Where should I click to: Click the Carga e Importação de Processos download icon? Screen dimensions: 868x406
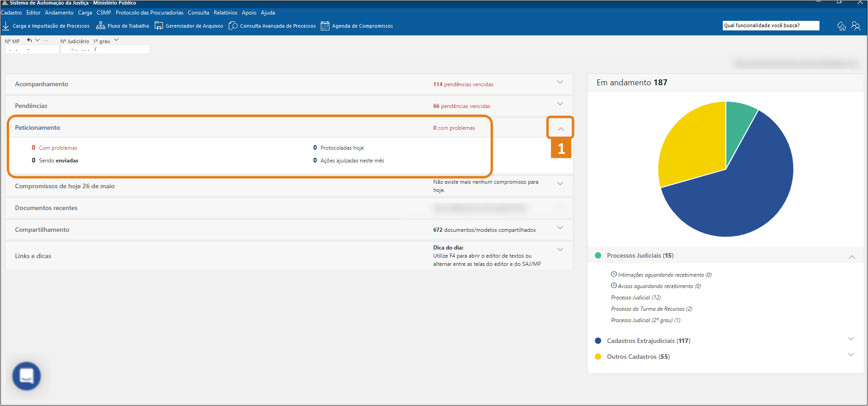tap(6, 26)
